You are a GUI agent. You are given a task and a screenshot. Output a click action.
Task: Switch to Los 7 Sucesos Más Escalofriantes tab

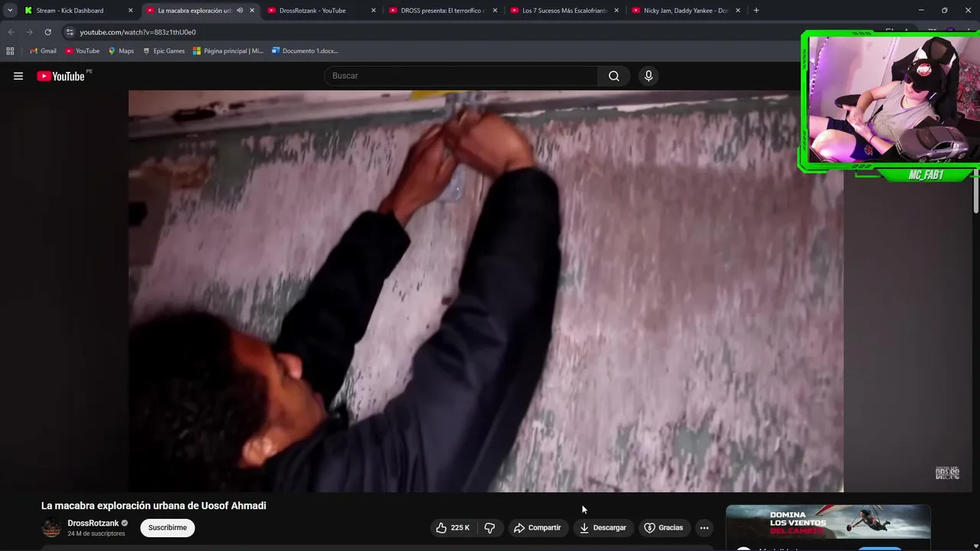click(x=565, y=11)
